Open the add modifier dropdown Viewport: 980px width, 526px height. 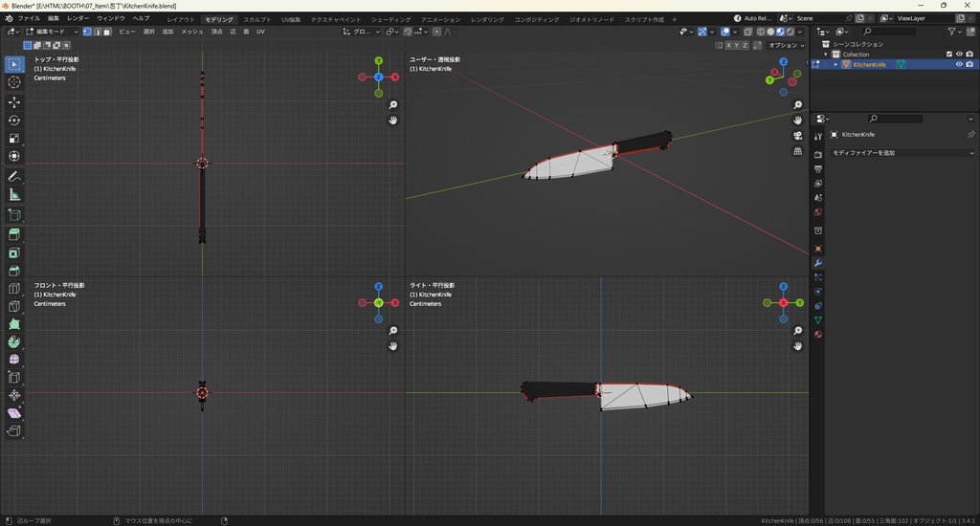pyautogui.click(x=902, y=152)
